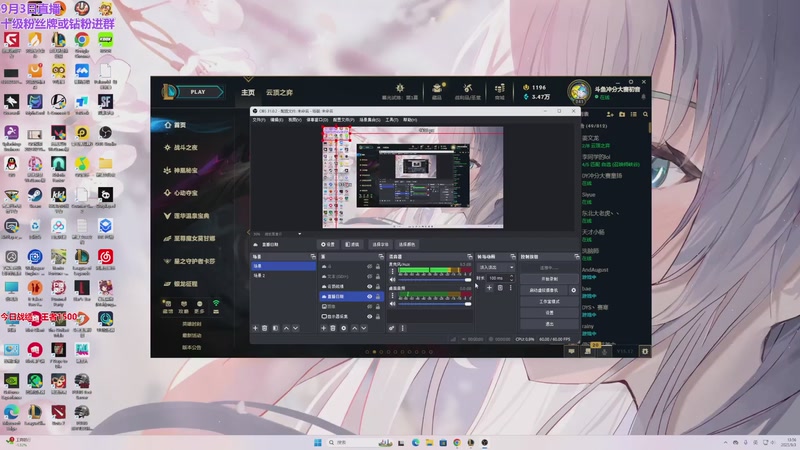Toggle lock on the highlighted selected source
This screenshot has height=450, width=800.
(x=378, y=296)
